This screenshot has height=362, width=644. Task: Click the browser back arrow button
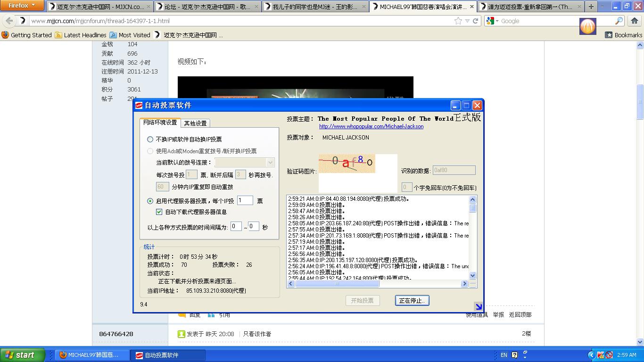tap(9, 21)
